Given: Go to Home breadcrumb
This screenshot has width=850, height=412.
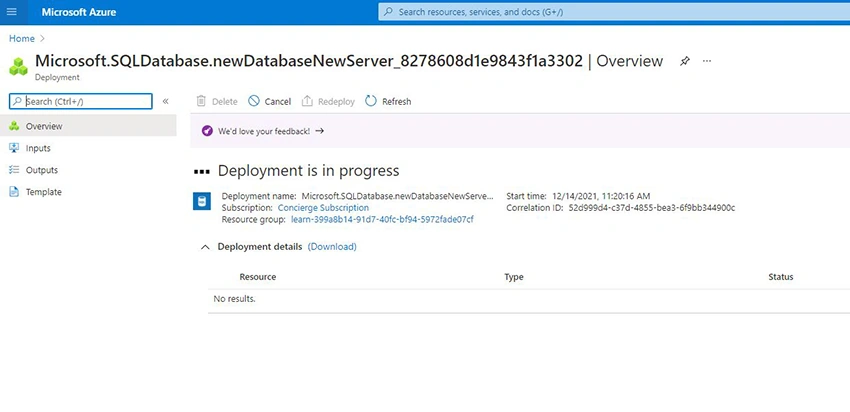Looking at the screenshot, I should [22, 38].
